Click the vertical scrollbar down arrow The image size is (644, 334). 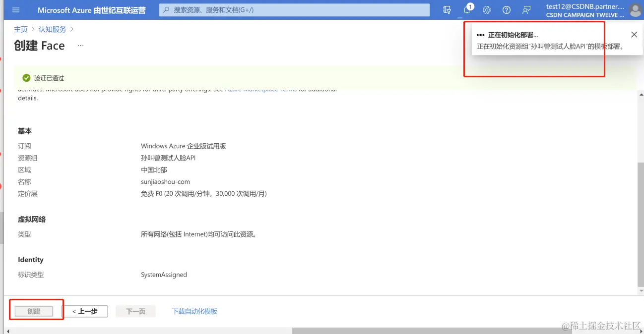tap(640, 290)
